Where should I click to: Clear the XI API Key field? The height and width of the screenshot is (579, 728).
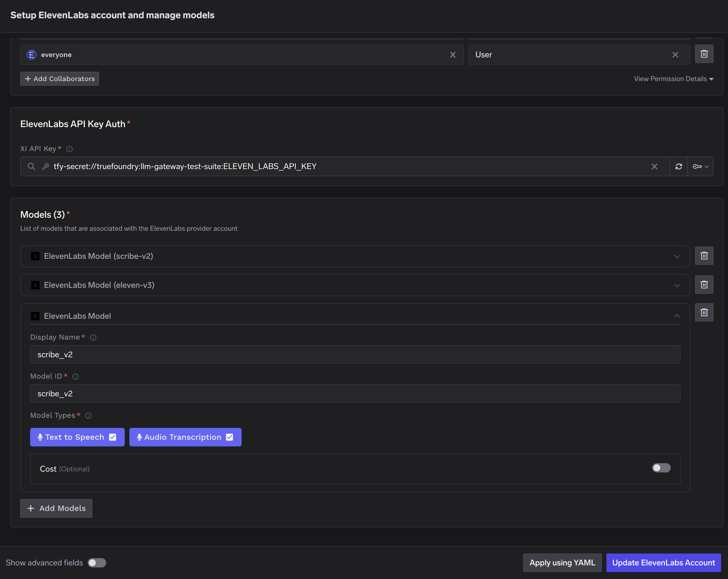point(655,166)
